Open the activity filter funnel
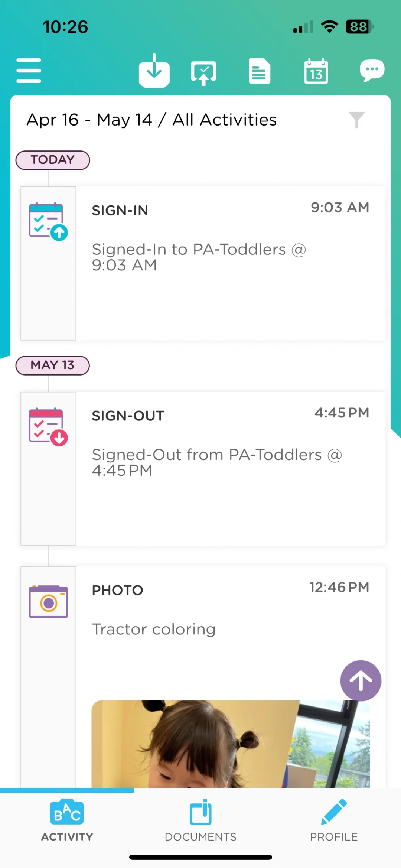 (x=356, y=120)
